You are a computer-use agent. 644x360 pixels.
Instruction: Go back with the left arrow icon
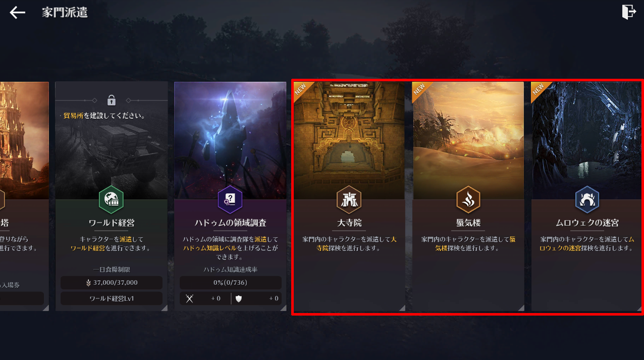tap(17, 13)
